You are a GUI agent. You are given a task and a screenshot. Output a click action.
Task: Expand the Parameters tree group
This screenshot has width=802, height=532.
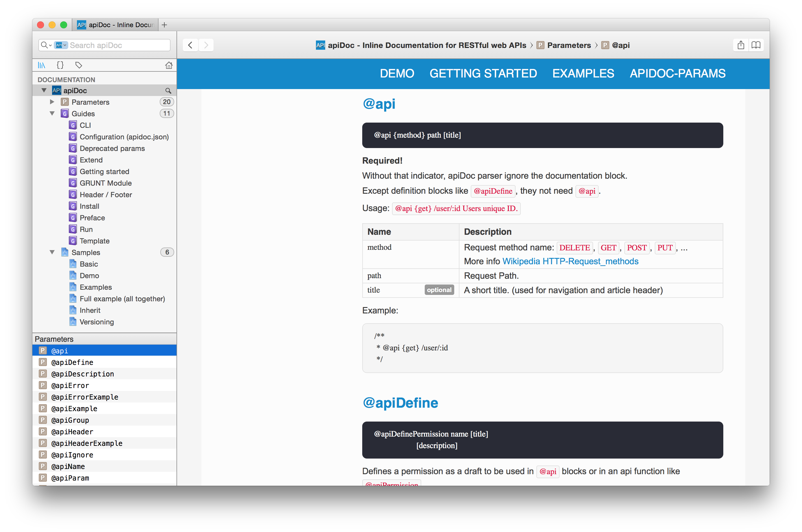click(52, 102)
